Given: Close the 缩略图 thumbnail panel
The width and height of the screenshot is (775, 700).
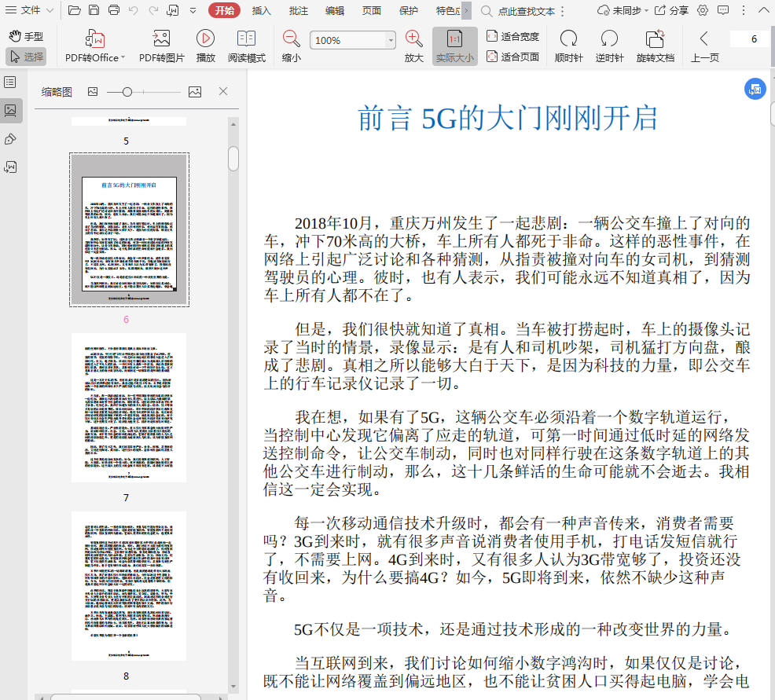Looking at the screenshot, I should [x=223, y=91].
